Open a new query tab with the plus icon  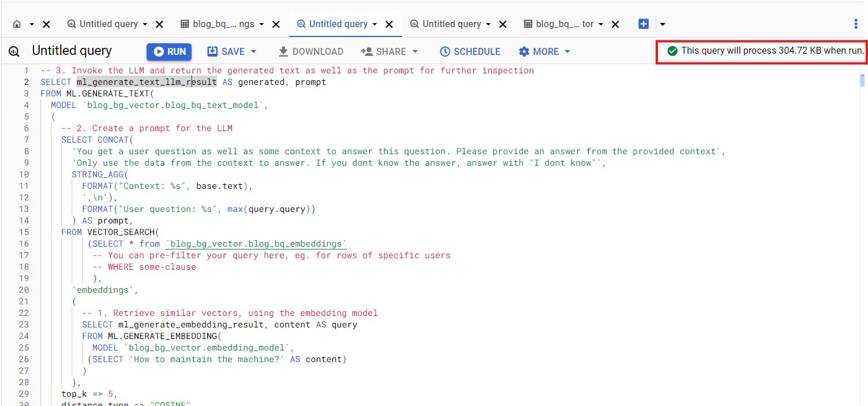click(643, 24)
